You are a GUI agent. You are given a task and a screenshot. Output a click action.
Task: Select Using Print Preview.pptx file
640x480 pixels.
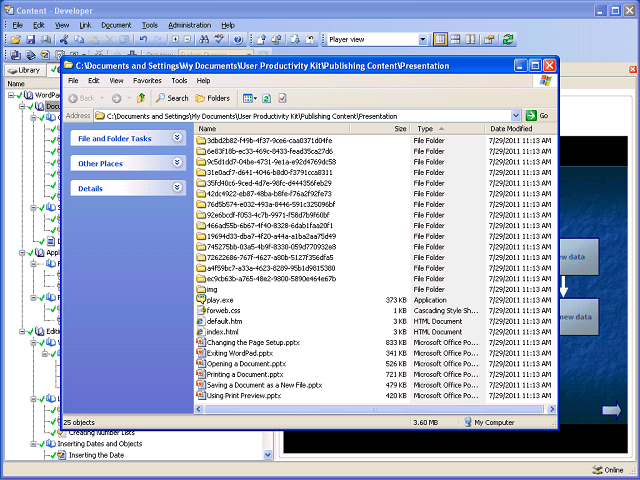pos(239,396)
